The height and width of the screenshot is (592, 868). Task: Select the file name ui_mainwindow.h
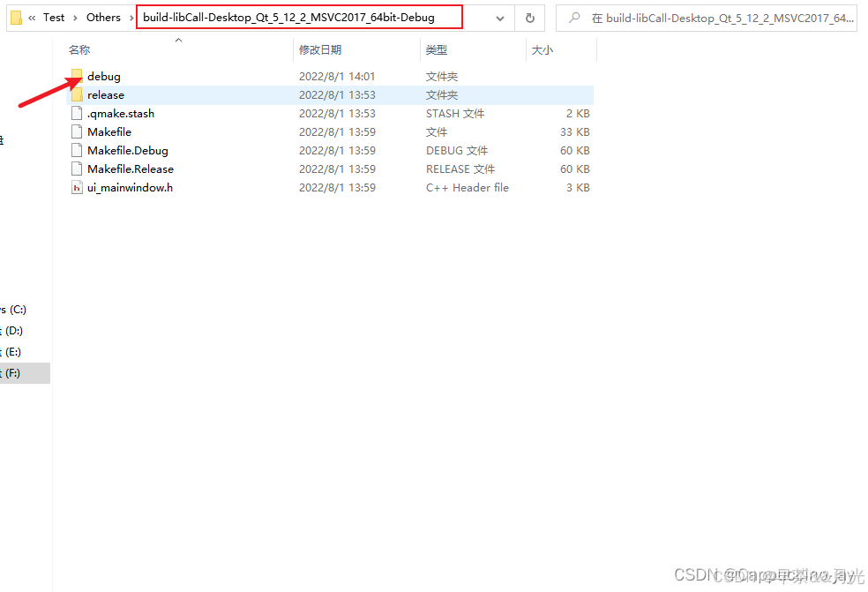pos(130,188)
